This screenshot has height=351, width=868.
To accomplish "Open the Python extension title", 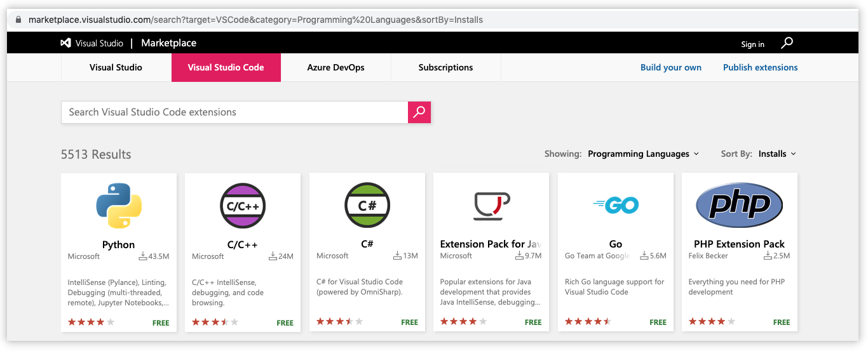I will click(119, 244).
